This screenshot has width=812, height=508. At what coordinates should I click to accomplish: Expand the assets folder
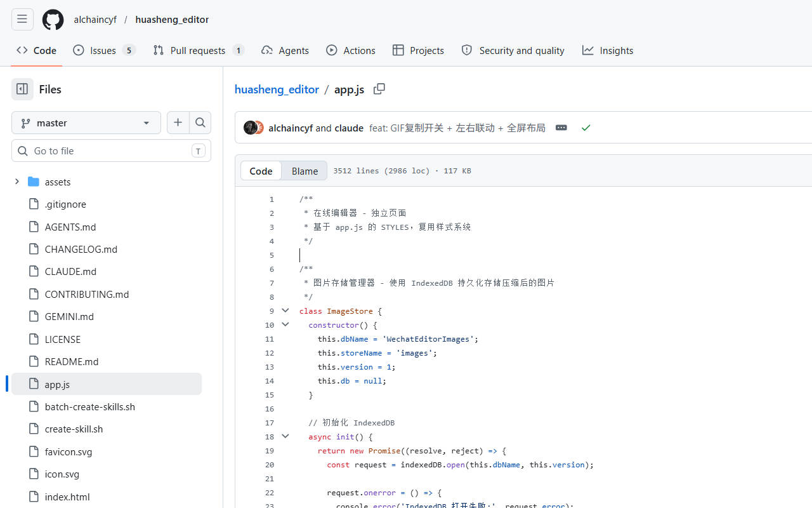(x=17, y=182)
